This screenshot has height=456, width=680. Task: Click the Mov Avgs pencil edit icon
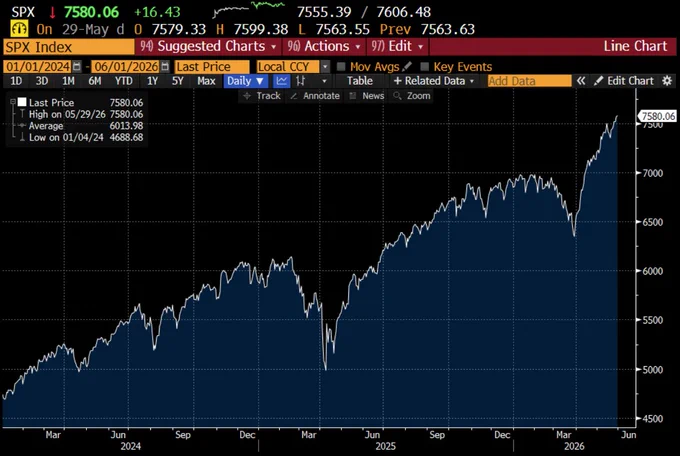pyautogui.click(x=406, y=66)
